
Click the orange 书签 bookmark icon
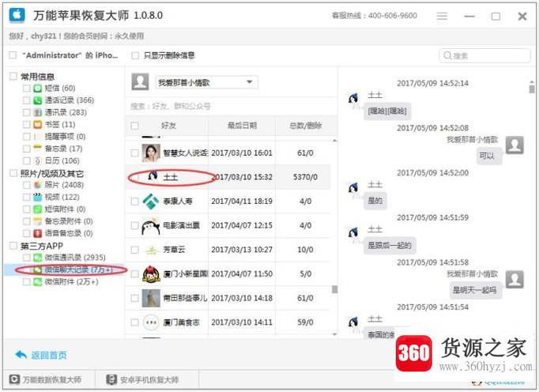tap(37, 125)
